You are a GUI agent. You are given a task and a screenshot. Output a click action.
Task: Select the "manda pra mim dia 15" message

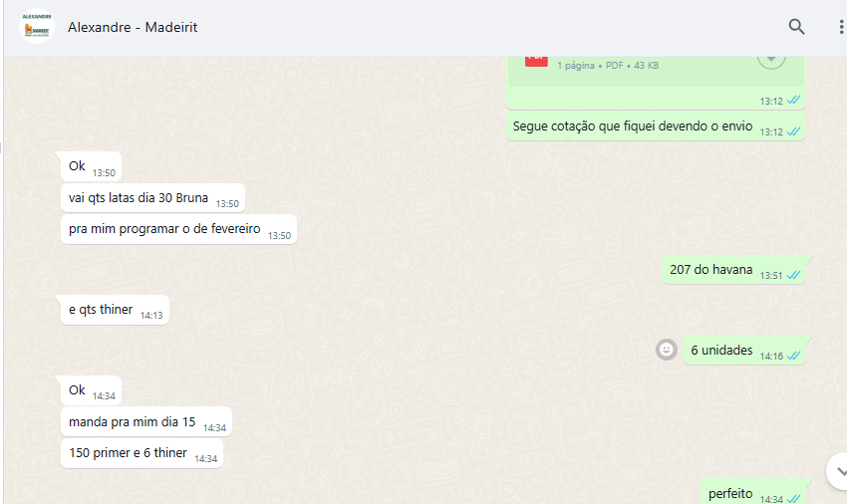pyautogui.click(x=146, y=422)
